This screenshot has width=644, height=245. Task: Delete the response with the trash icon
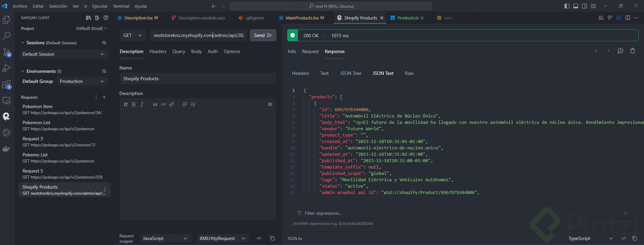(x=633, y=51)
